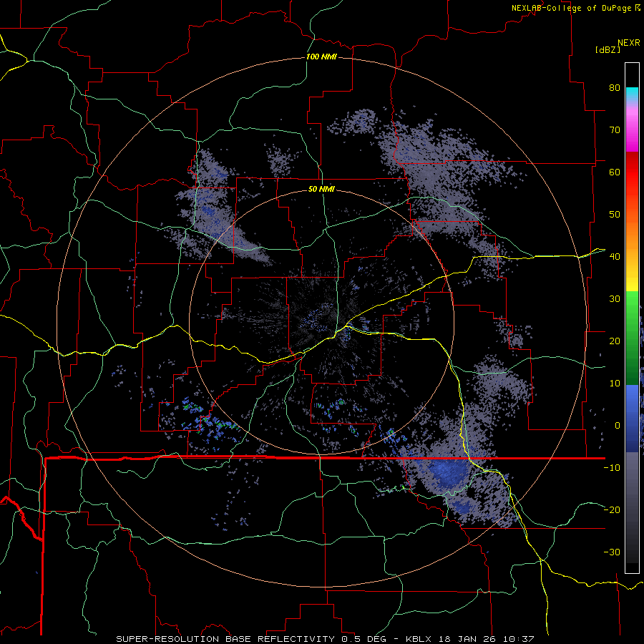Click the 70 dBZ scale value

click(615, 130)
